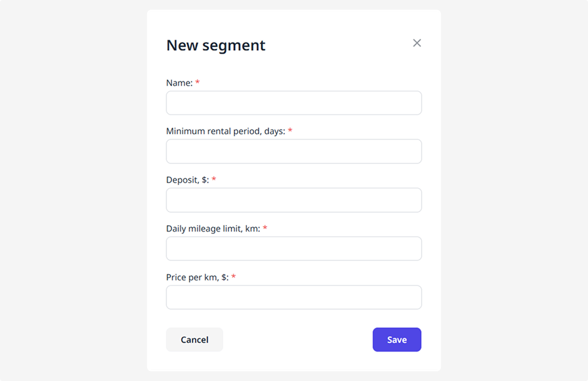Viewport: 588px width, 381px height.
Task: Focus the Minimum rental period days field
Action: [293, 151]
